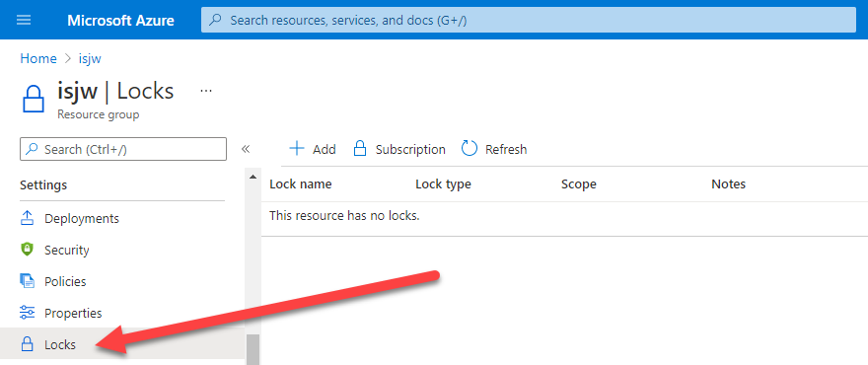868x365 pixels.
Task: Click the sidebar scroll up arrow
Action: [253, 178]
